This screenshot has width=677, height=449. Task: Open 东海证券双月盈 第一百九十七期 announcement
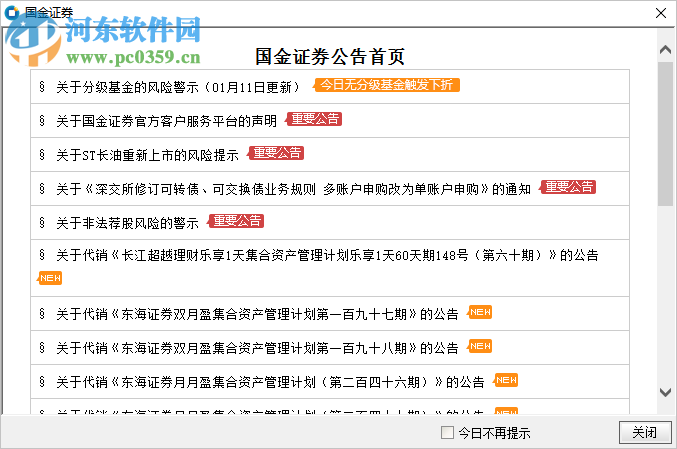pyautogui.click(x=257, y=314)
